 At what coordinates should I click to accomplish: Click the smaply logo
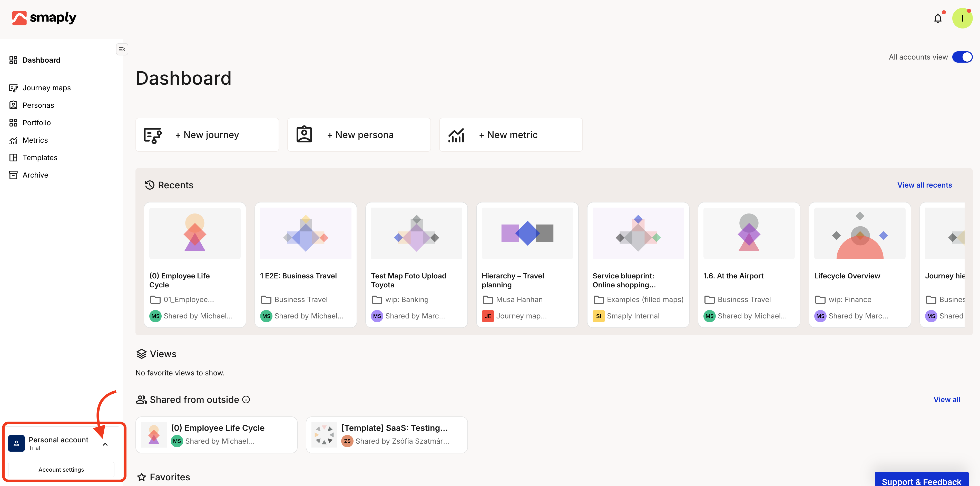tap(44, 17)
